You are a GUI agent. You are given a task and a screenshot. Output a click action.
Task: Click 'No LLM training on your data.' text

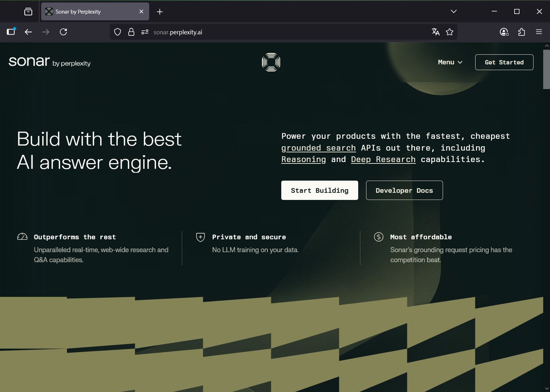(255, 250)
